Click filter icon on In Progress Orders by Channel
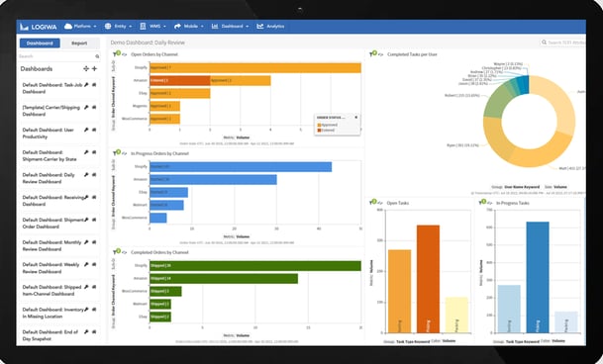This screenshot has height=364, width=603. point(116,152)
